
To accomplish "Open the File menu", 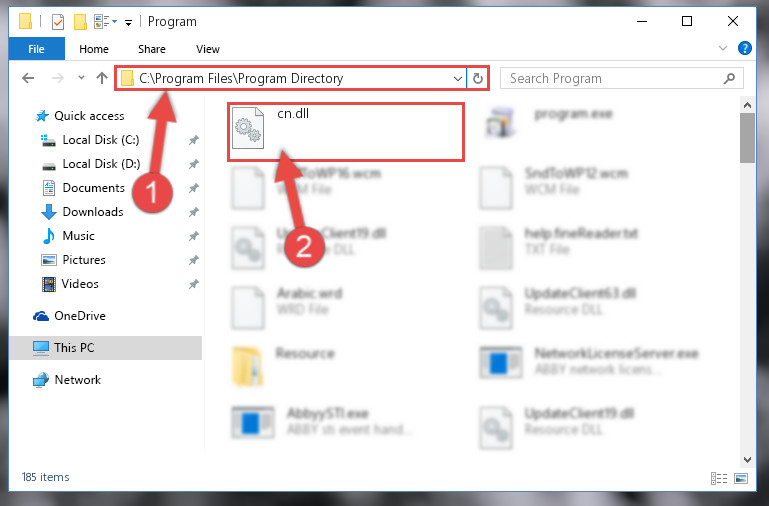I will [x=36, y=49].
